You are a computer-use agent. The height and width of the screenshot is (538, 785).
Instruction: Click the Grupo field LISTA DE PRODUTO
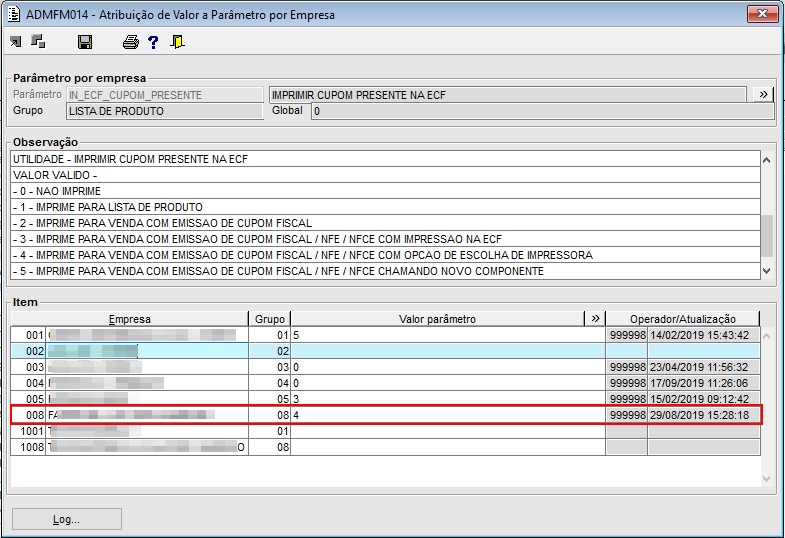point(165,111)
